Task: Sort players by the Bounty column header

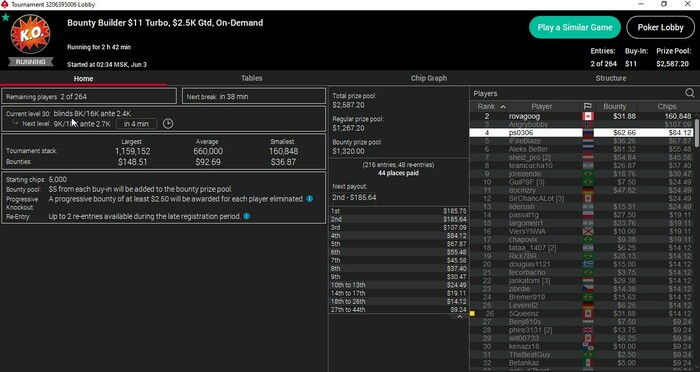Action: (x=615, y=106)
